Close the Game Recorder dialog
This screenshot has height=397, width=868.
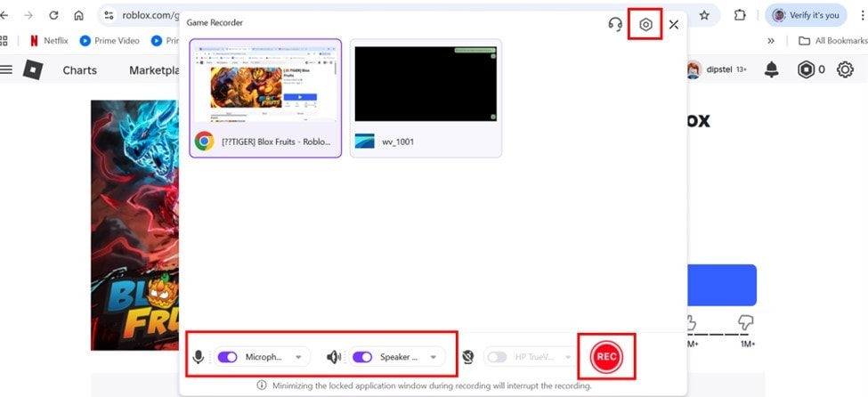[673, 24]
